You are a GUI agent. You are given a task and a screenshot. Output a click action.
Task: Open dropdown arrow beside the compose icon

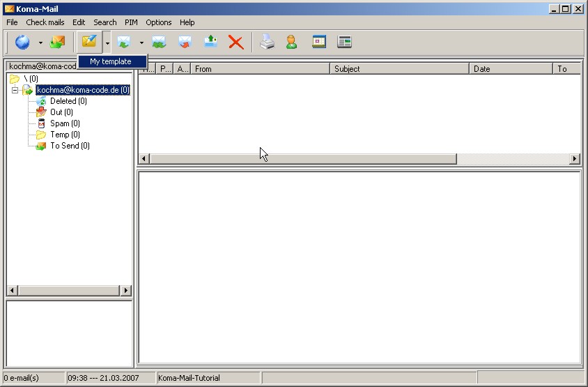pyautogui.click(x=107, y=43)
